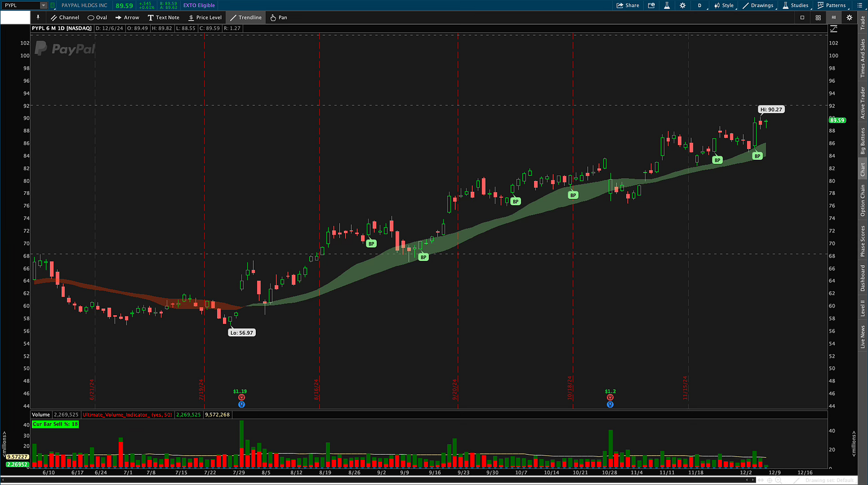Open the Live News tab
The image size is (868, 485).
(x=862, y=337)
